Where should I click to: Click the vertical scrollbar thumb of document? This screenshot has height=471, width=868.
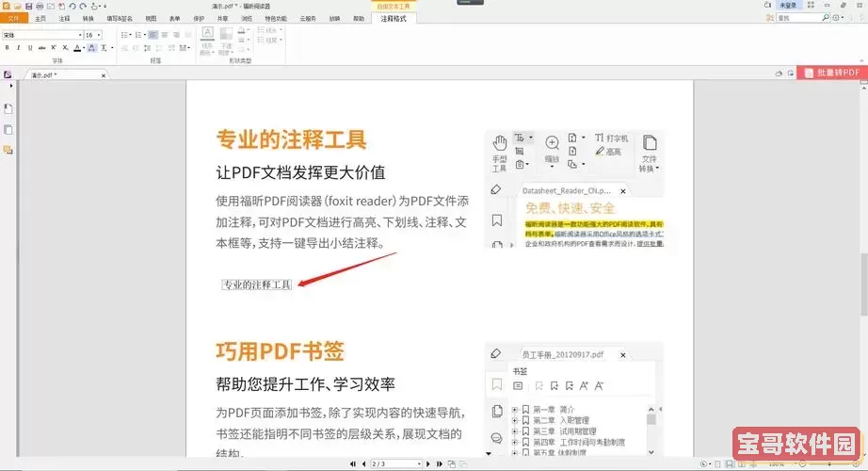click(x=863, y=284)
